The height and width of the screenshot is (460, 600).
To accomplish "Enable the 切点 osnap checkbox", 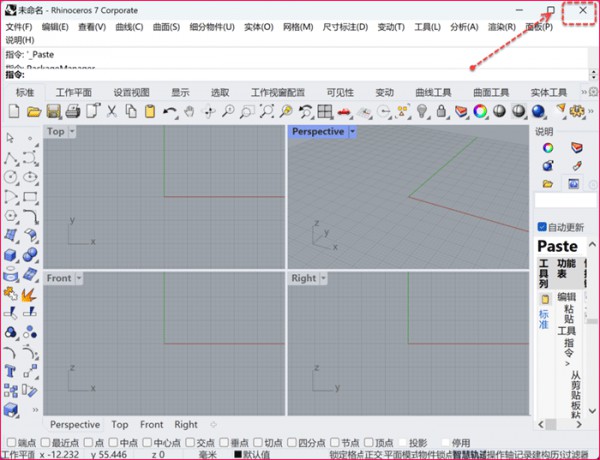I will pyautogui.click(x=258, y=442).
